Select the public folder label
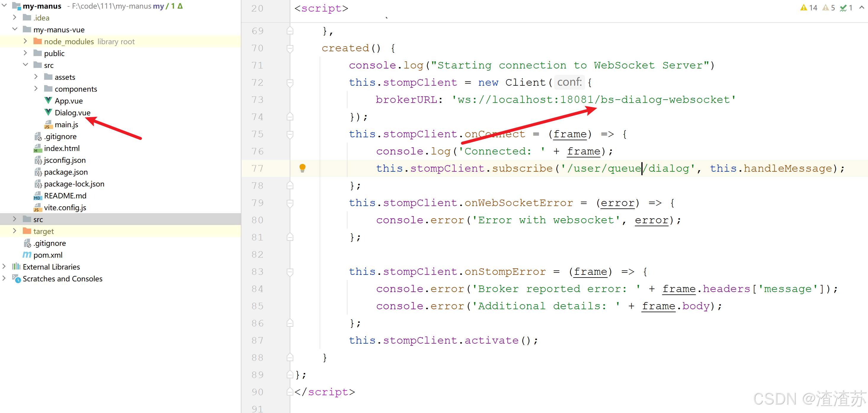868x413 pixels. point(54,53)
